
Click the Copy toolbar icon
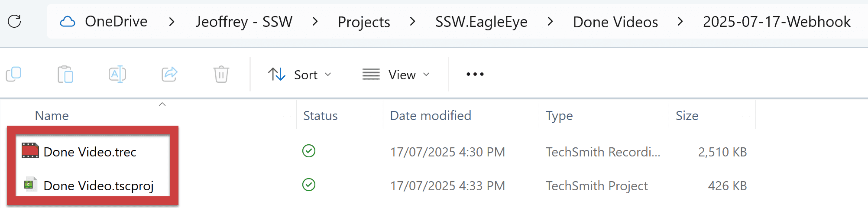tap(13, 74)
